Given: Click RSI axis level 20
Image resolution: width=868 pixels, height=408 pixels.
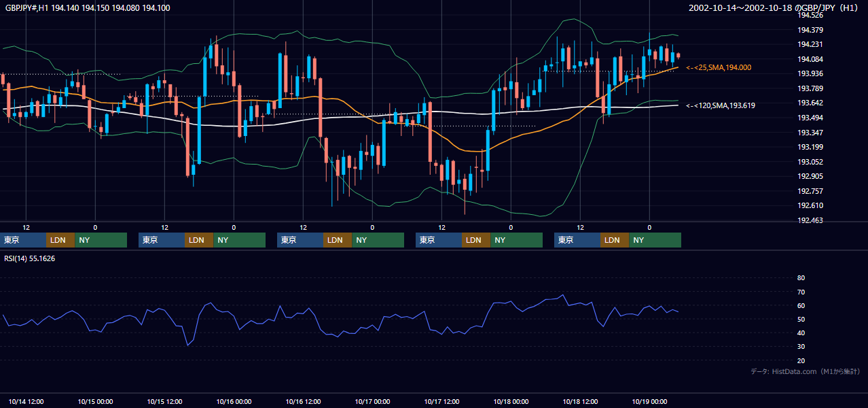Looking at the screenshot, I should pos(801,360).
